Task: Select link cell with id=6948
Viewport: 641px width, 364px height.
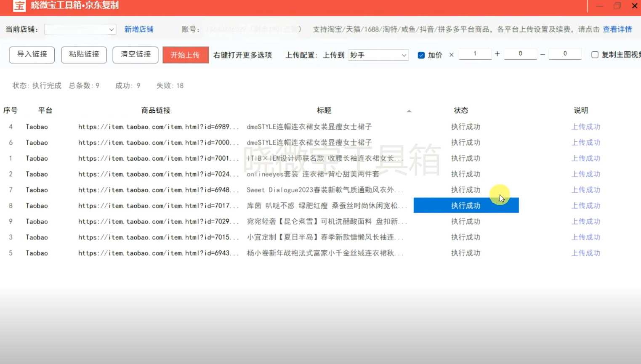Action: pyautogui.click(x=159, y=190)
